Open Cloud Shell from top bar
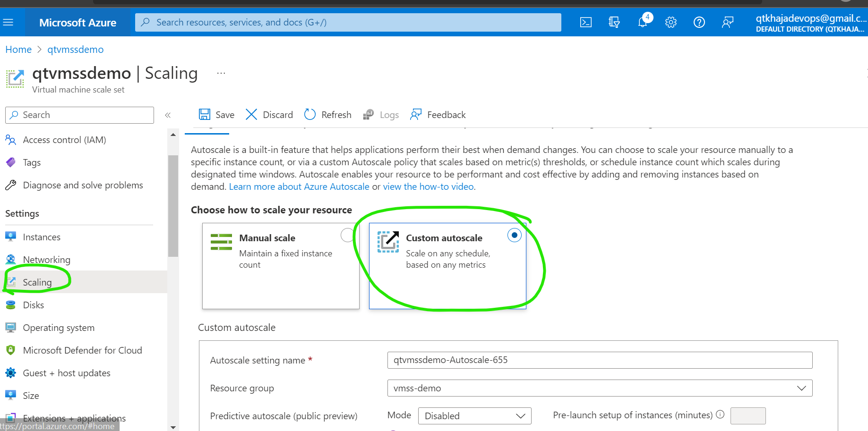Screen dimensions: 868x431 (586, 22)
